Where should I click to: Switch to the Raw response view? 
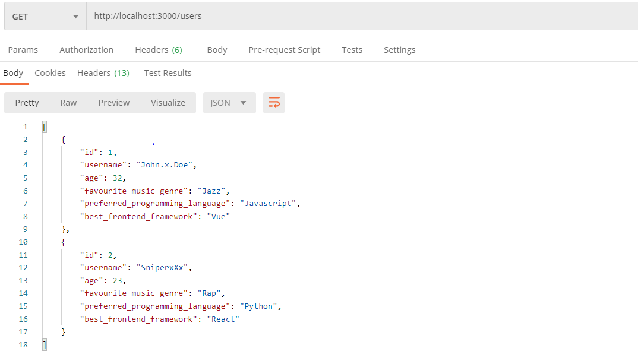(x=68, y=102)
